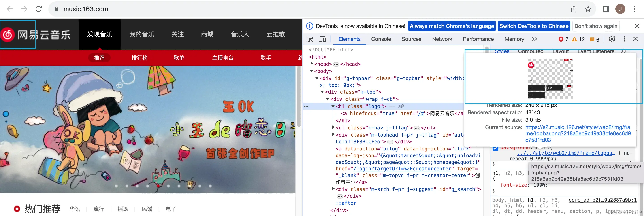
Task: Expand the div m-srch g_search node
Action: pos(333,189)
